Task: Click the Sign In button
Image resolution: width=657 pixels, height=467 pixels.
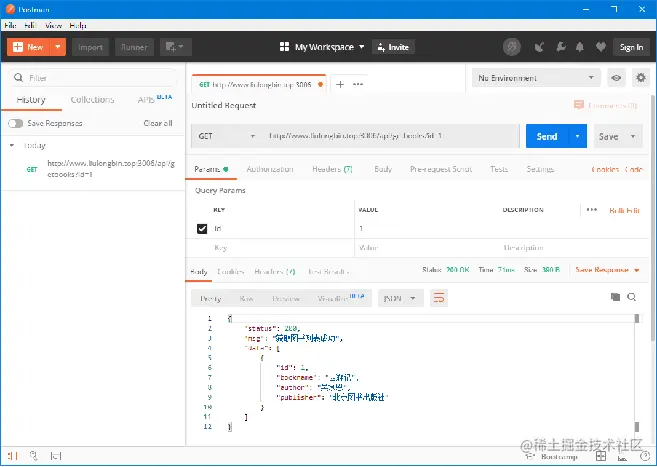Action: pos(631,47)
